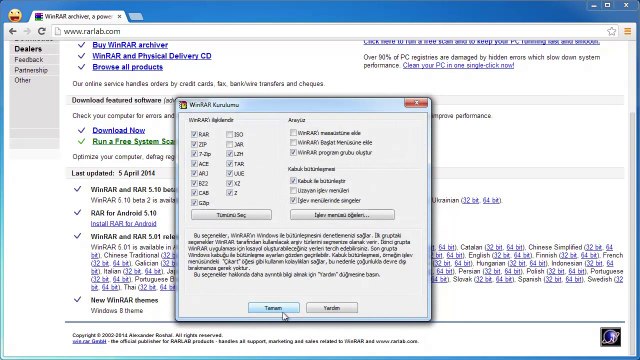Image resolution: width=640 pixels, height=360 pixels.
Task: Open the Browse all products link
Action: click(x=127, y=67)
